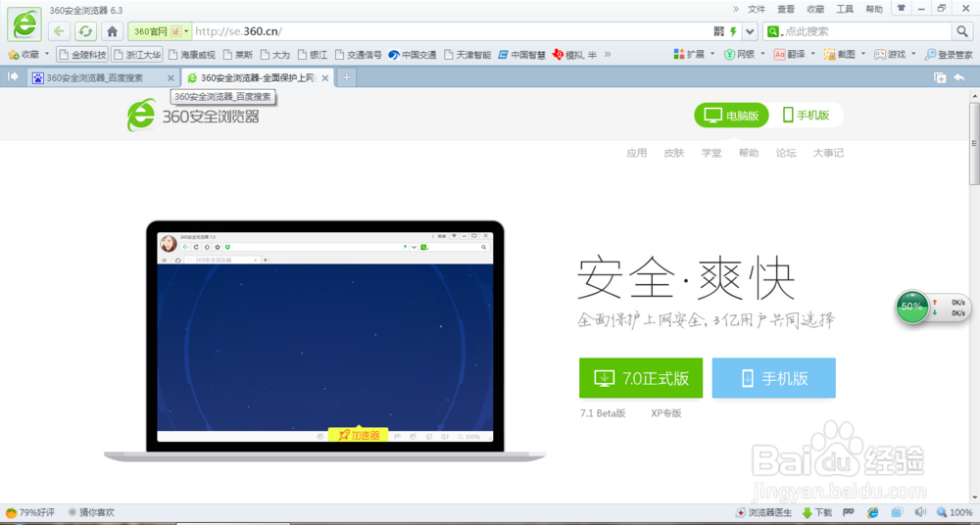Open the 天津智能 bookmark
Image resolution: width=980 pixels, height=525 pixels.
[x=467, y=55]
